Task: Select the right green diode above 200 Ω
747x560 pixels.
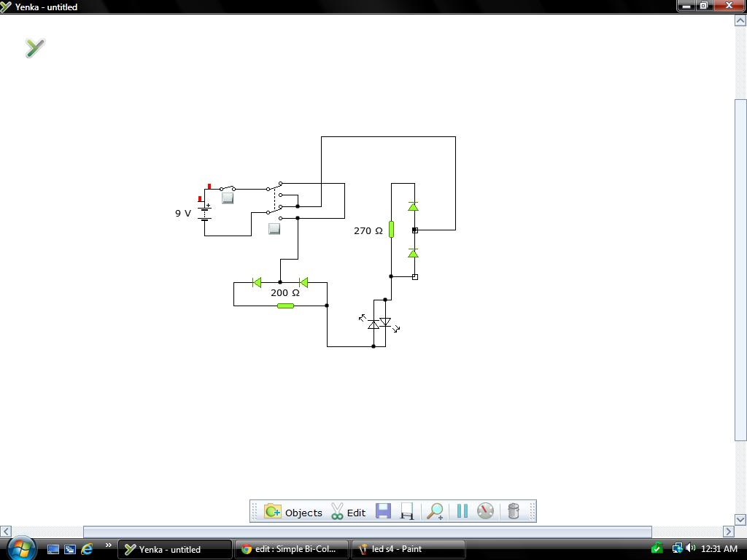Action: click(303, 283)
